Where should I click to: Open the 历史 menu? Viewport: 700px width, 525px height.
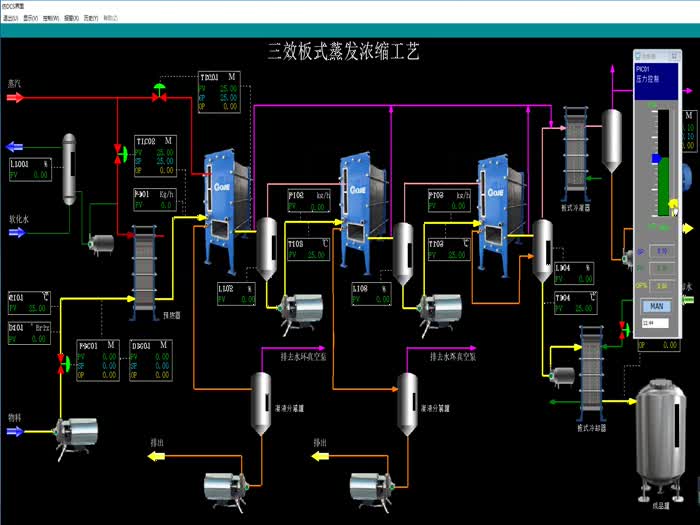91,19
